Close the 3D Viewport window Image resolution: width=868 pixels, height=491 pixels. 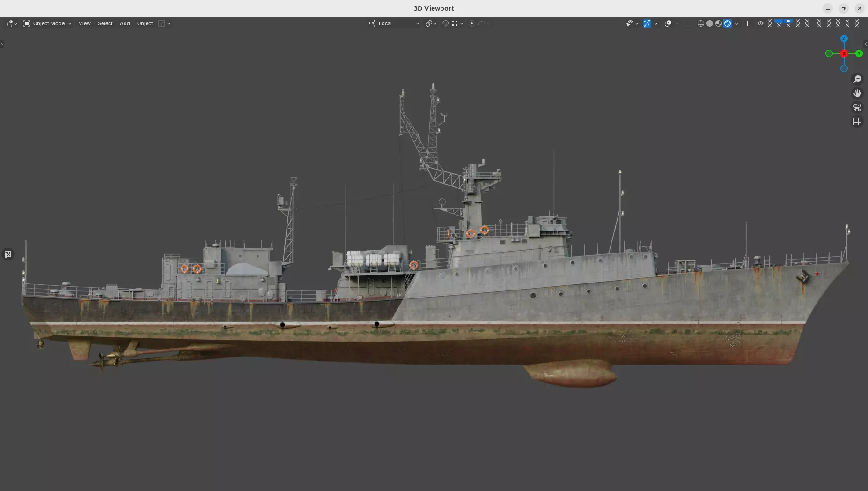pos(859,8)
